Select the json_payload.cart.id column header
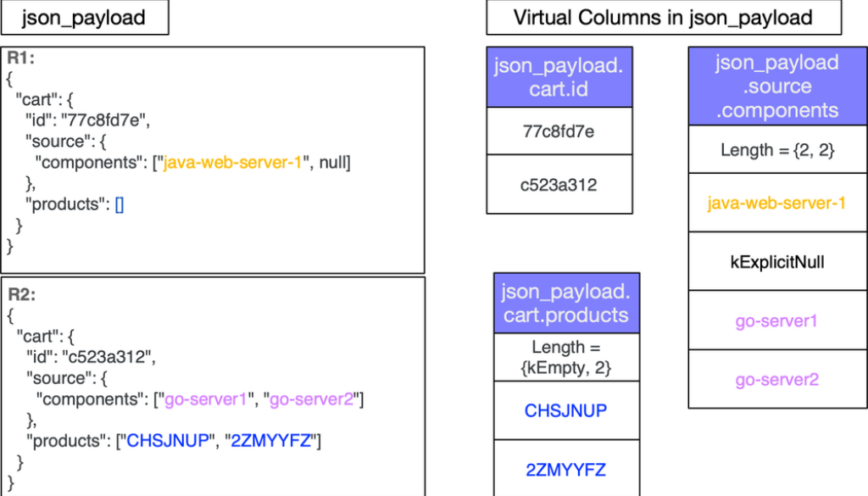The width and height of the screenshot is (868, 496). [x=559, y=76]
